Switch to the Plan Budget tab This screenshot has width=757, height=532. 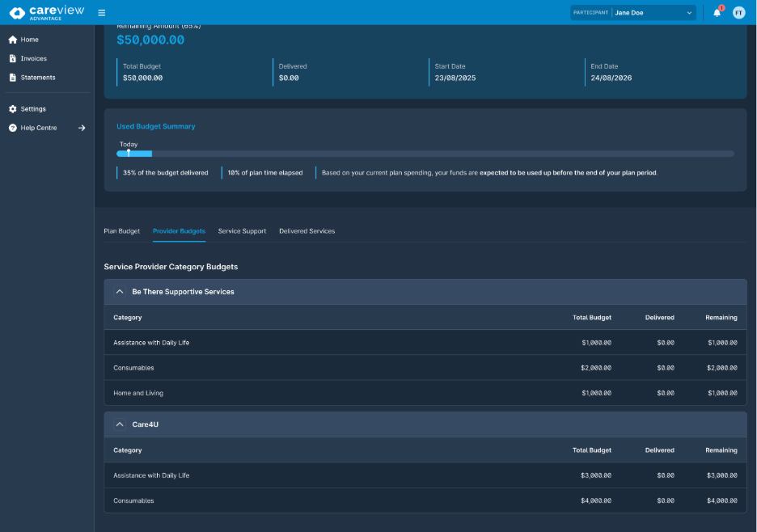121,231
